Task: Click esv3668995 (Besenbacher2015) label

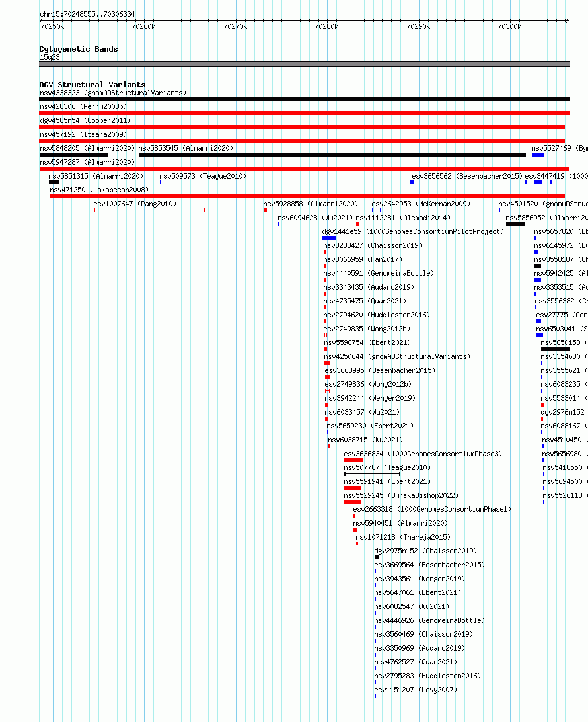Action: (380, 370)
